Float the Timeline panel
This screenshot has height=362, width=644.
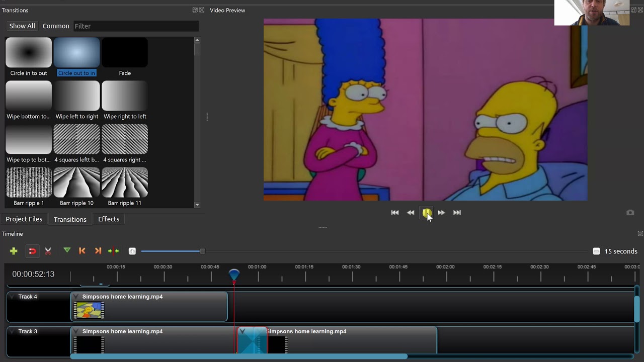tap(640, 233)
